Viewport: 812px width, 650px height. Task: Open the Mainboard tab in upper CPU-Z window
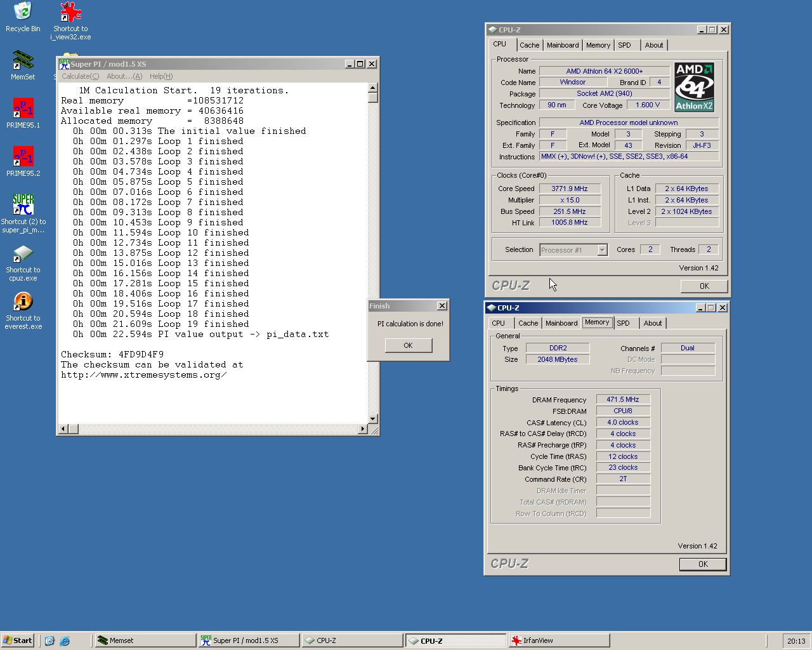tap(563, 45)
